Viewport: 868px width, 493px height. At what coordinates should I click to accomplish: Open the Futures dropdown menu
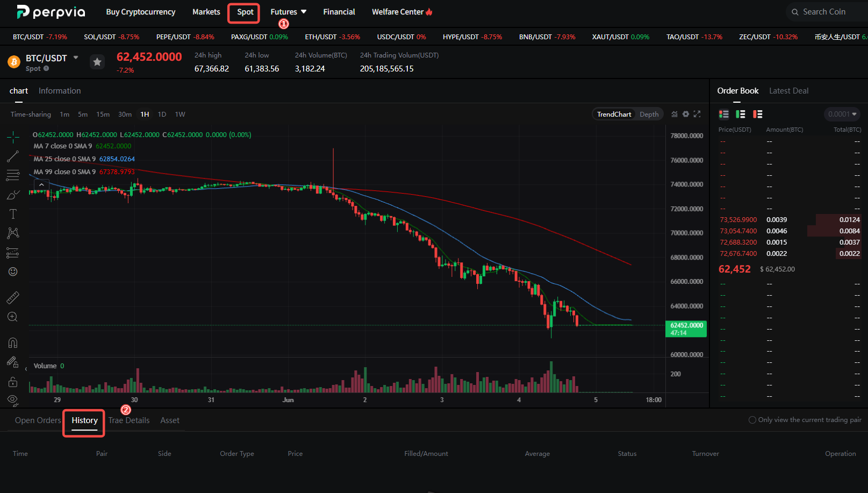pyautogui.click(x=289, y=12)
